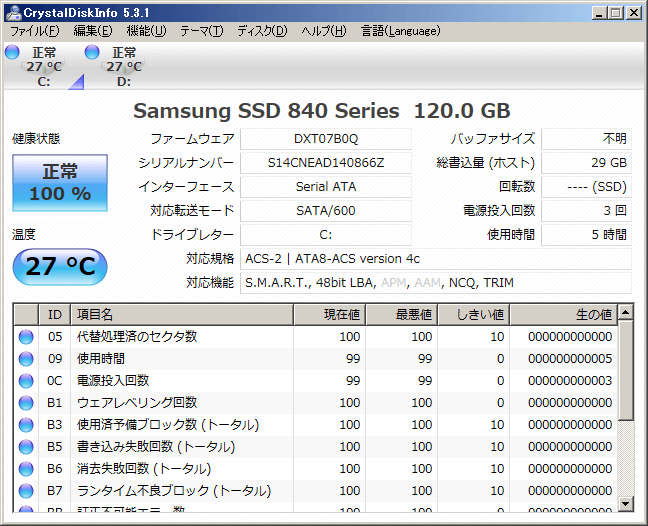This screenshot has height=526, width=648.
Task: Click the buffer size field 不明
Action: tap(586, 139)
